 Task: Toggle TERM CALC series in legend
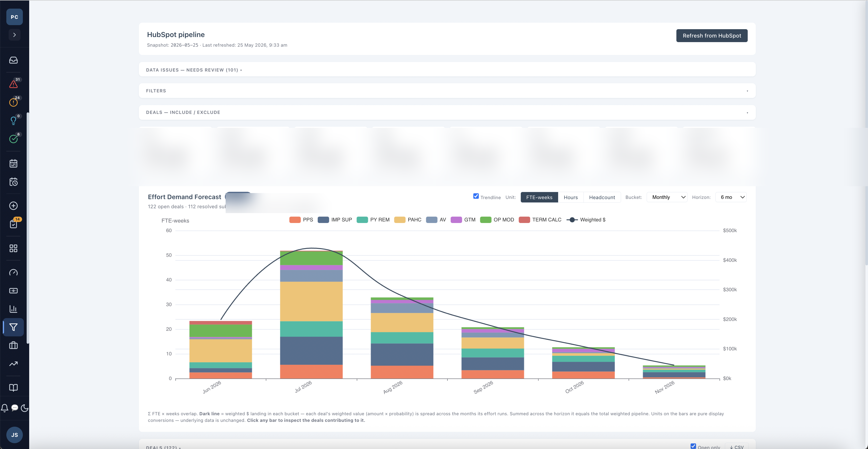pos(540,220)
